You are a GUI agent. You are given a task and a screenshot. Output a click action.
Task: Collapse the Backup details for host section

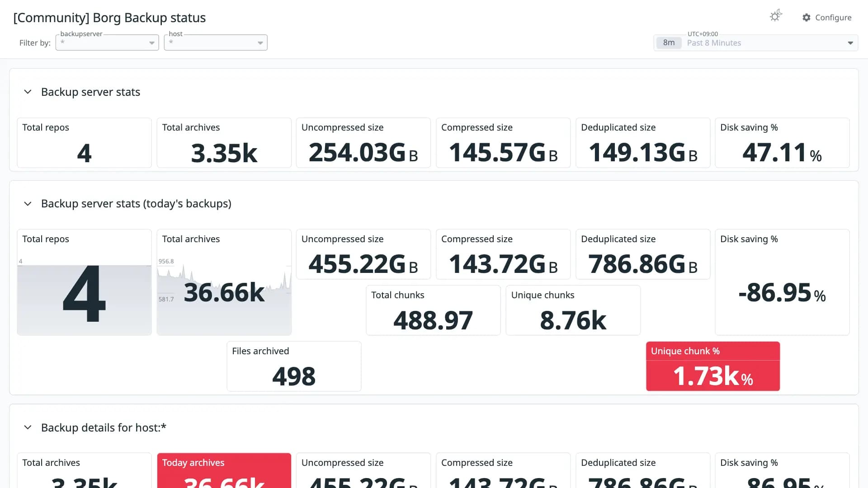pyautogui.click(x=28, y=427)
